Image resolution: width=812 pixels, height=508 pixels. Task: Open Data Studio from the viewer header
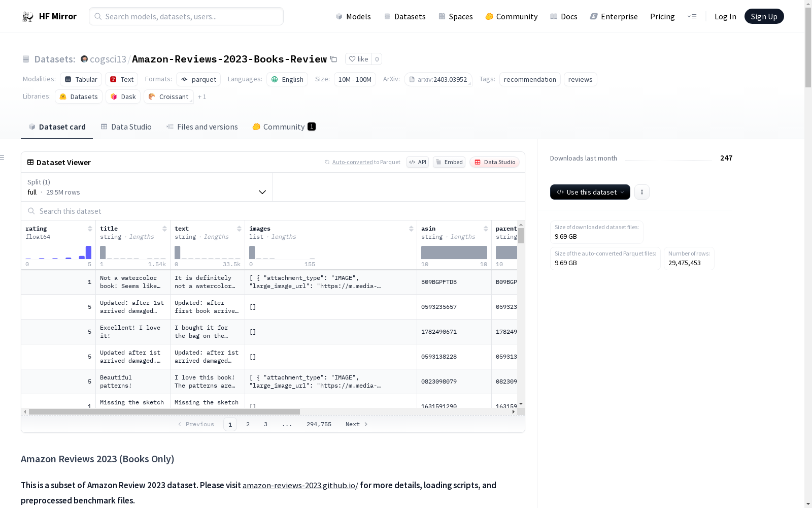tap(495, 162)
